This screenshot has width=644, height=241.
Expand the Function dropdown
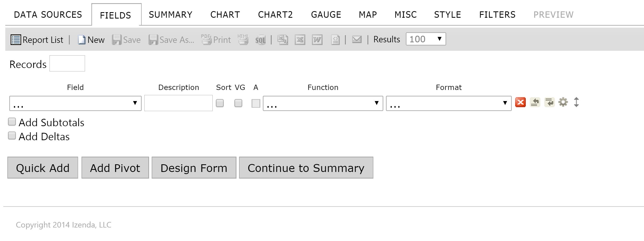323,103
